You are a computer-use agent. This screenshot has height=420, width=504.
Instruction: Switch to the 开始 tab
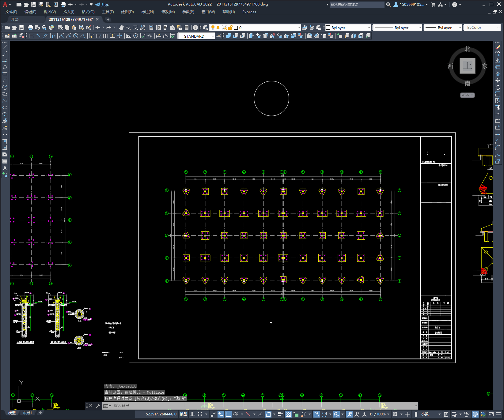coord(15,19)
